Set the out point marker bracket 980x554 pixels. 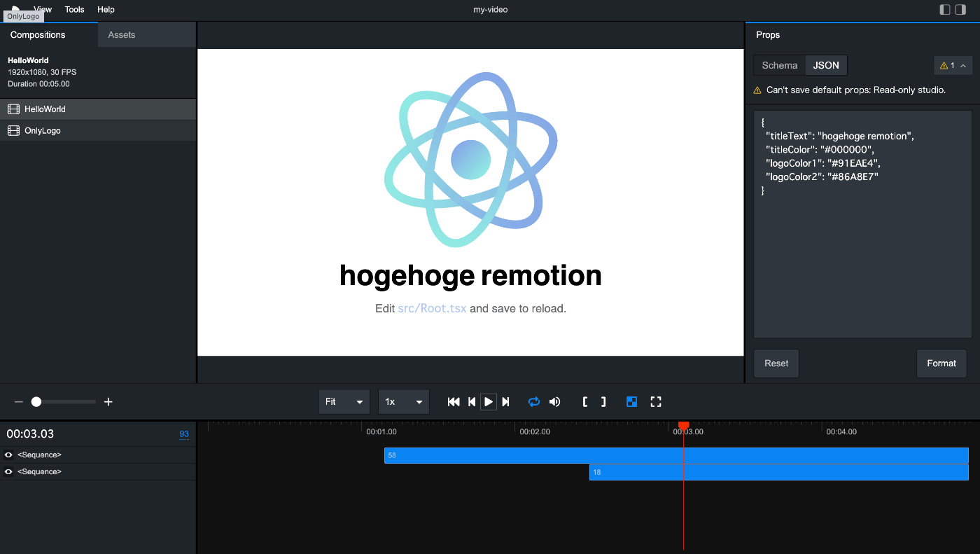point(603,402)
